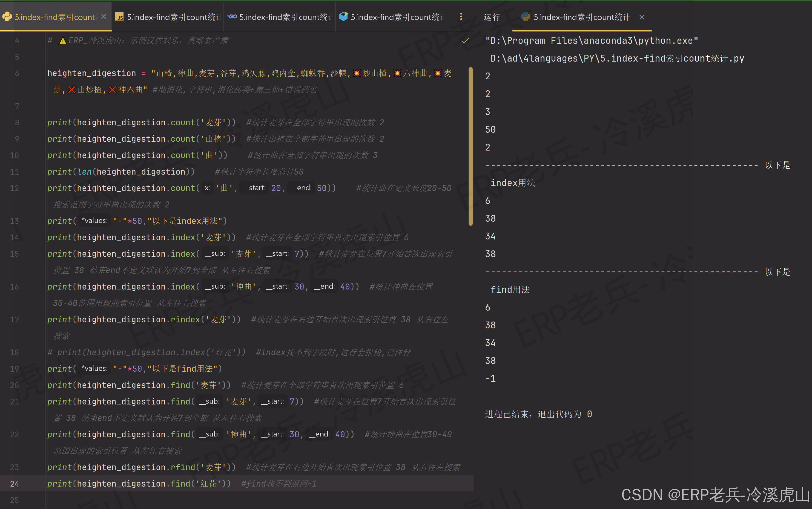Click the yellow warning icon on line 4
This screenshot has height=509, width=812.
[x=63, y=41]
